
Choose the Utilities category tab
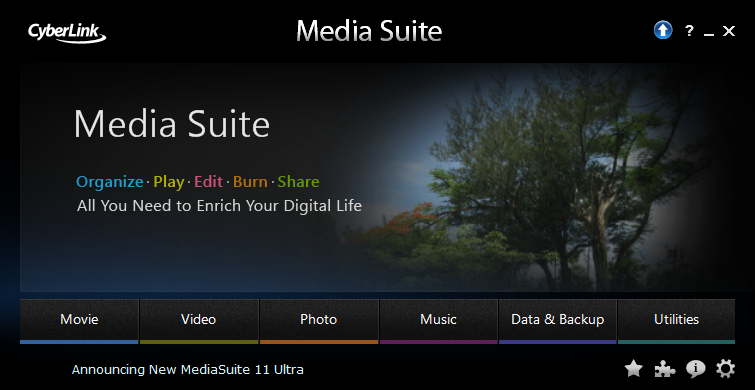pos(677,321)
